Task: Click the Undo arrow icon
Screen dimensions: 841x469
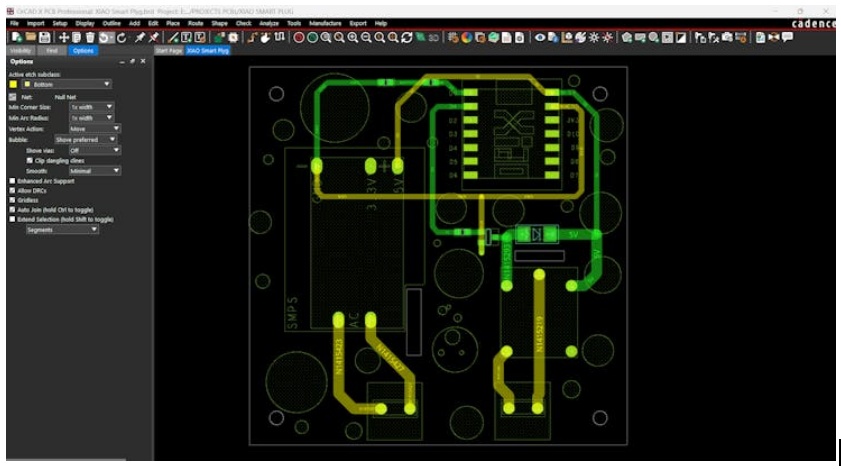Action: point(105,37)
